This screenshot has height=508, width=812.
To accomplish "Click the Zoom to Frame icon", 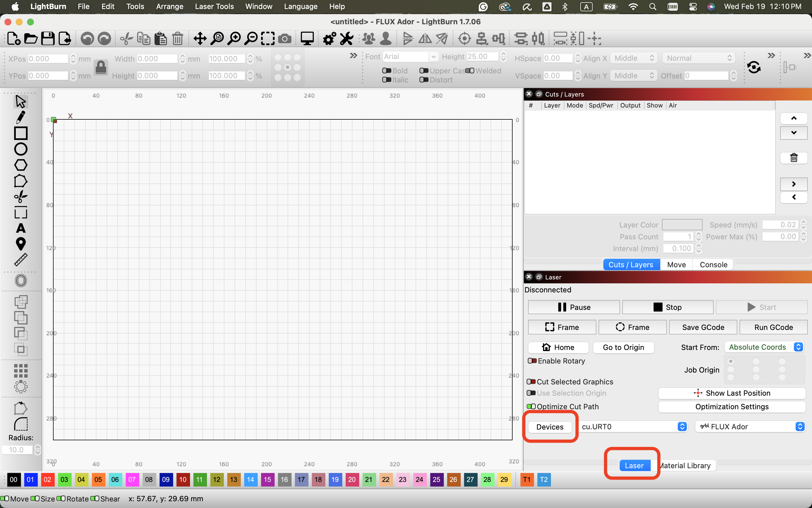I will pos(267,39).
